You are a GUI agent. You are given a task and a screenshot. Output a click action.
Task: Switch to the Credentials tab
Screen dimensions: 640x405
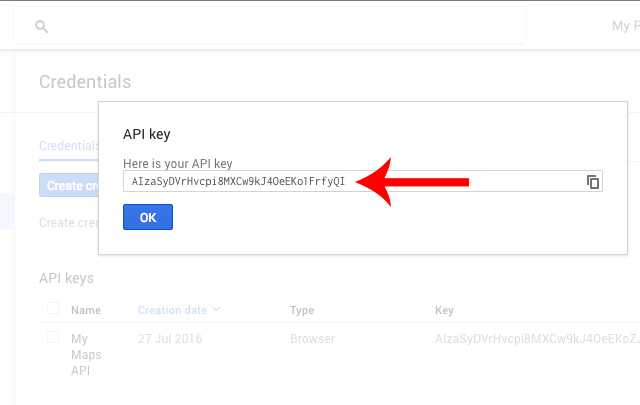coord(69,146)
